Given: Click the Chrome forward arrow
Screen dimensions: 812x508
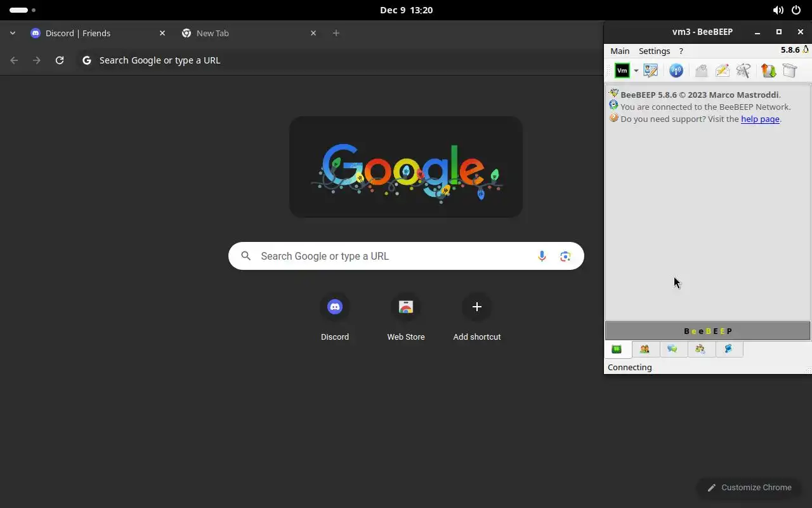Looking at the screenshot, I should [37, 60].
